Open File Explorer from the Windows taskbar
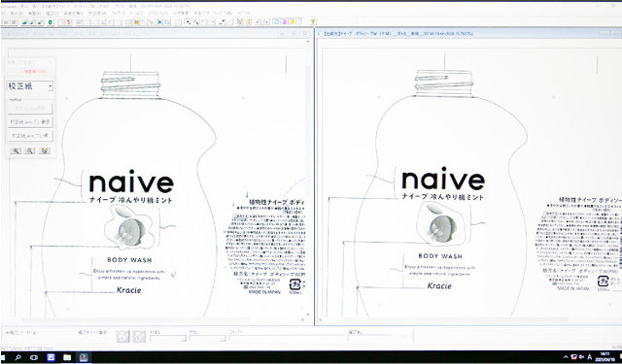 pyautogui.click(x=67, y=357)
